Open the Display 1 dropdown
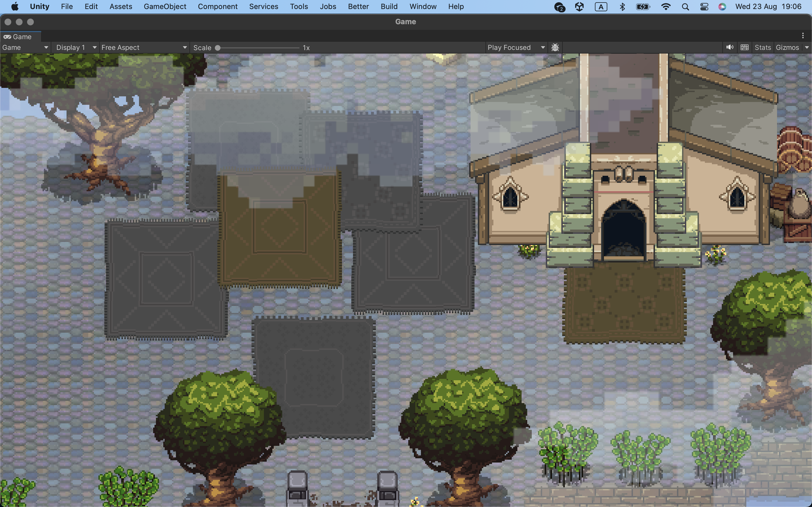This screenshot has height=507, width=812. click(76, 47)
